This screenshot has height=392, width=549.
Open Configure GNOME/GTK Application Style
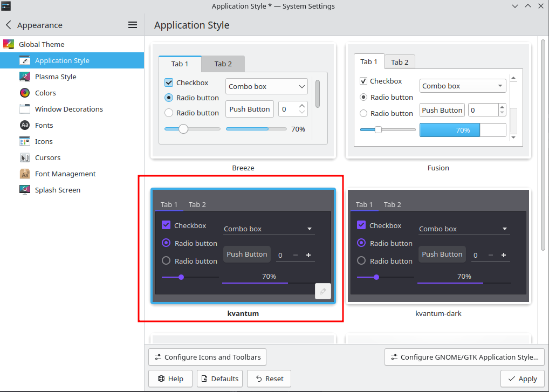tap(464, 357)
